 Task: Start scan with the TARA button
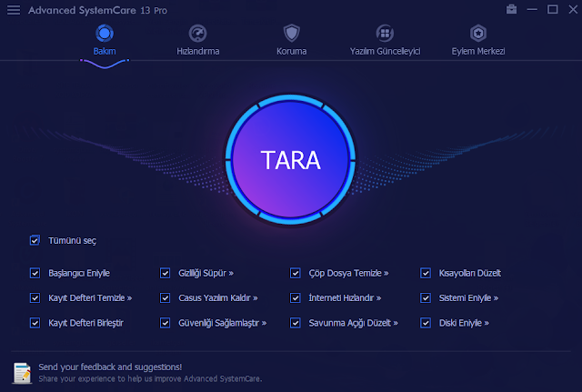tap(291, 160)
